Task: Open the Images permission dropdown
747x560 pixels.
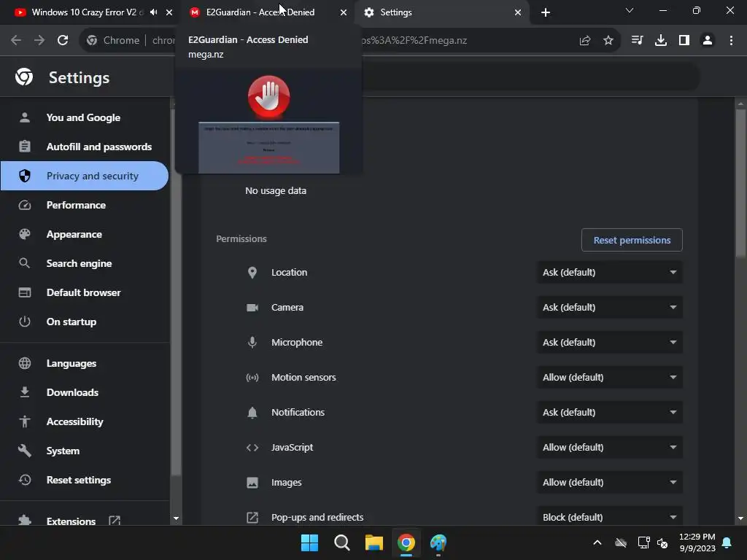Action: [610, 483]
